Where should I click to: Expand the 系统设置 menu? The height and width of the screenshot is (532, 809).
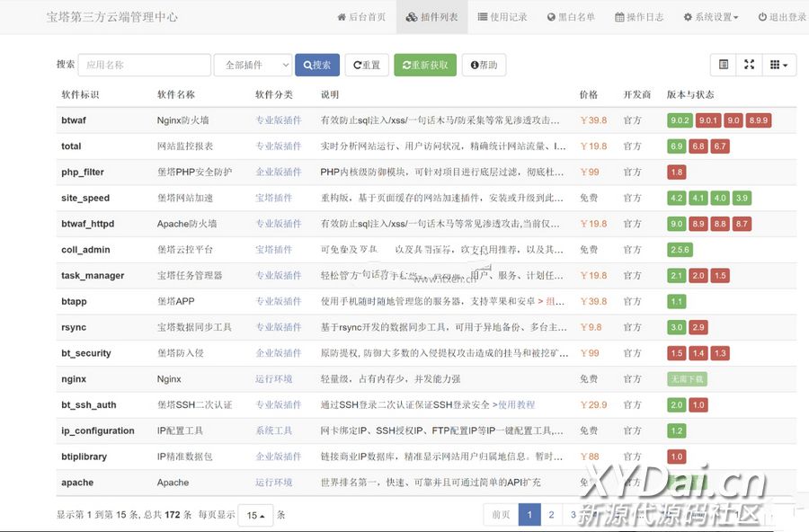(x=711, y=17)
